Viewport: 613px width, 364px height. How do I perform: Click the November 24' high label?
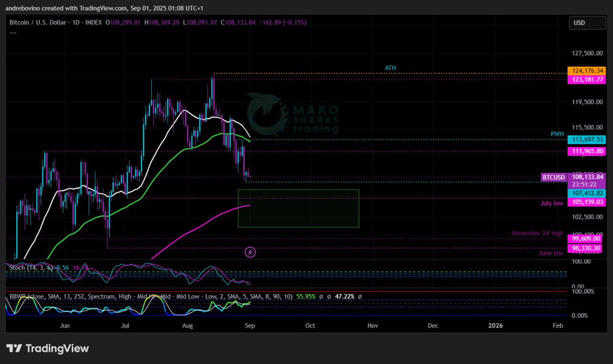(537, 233)
